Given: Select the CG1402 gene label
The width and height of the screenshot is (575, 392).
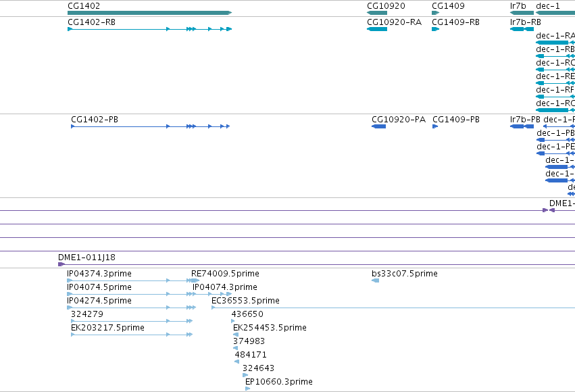Looking at the screenshot, I should (x=84, y=6).
